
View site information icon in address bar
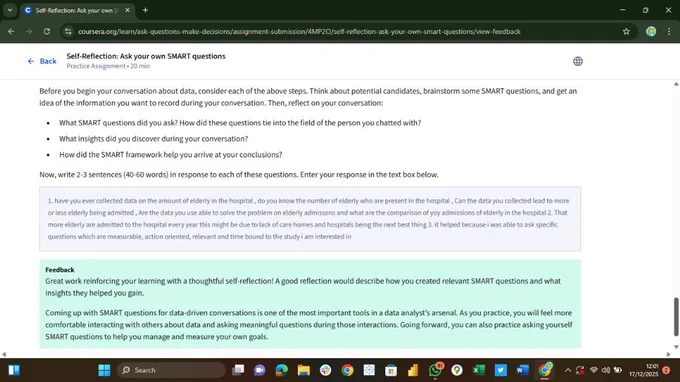(68, 31)
